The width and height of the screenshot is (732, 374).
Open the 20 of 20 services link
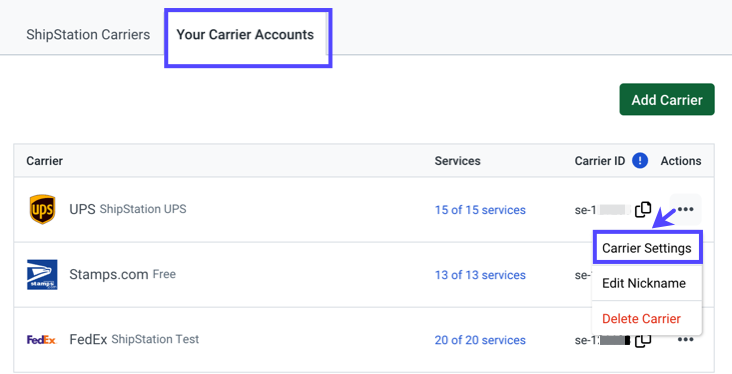click(480, 340)
